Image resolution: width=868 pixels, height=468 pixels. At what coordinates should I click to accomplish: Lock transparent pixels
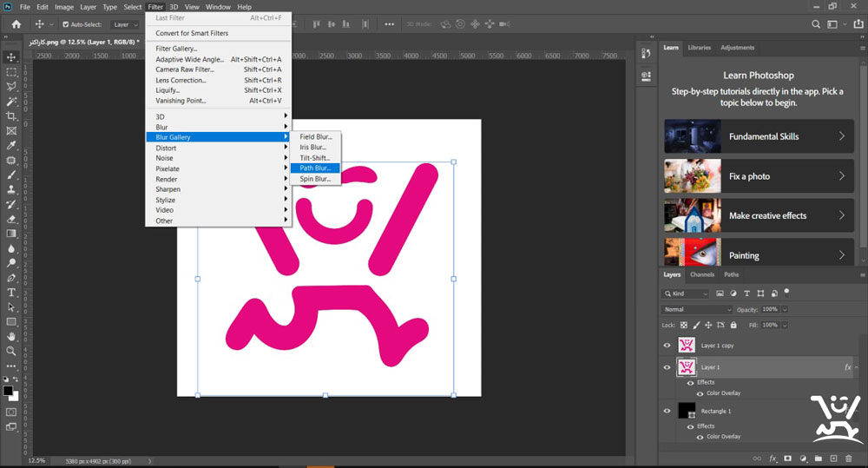(684, 325)
